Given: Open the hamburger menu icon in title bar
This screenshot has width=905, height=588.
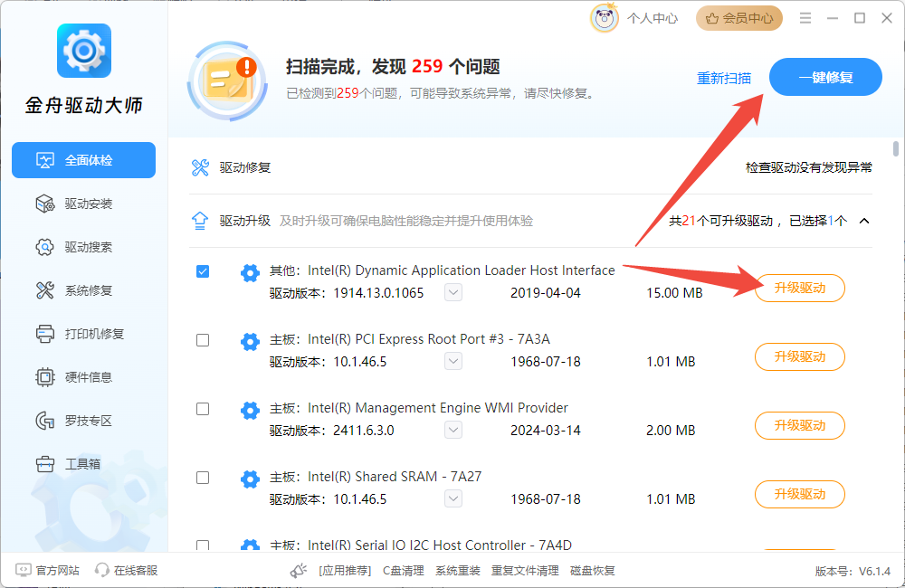Looking at the screenshot, I should tap(805, 18).
